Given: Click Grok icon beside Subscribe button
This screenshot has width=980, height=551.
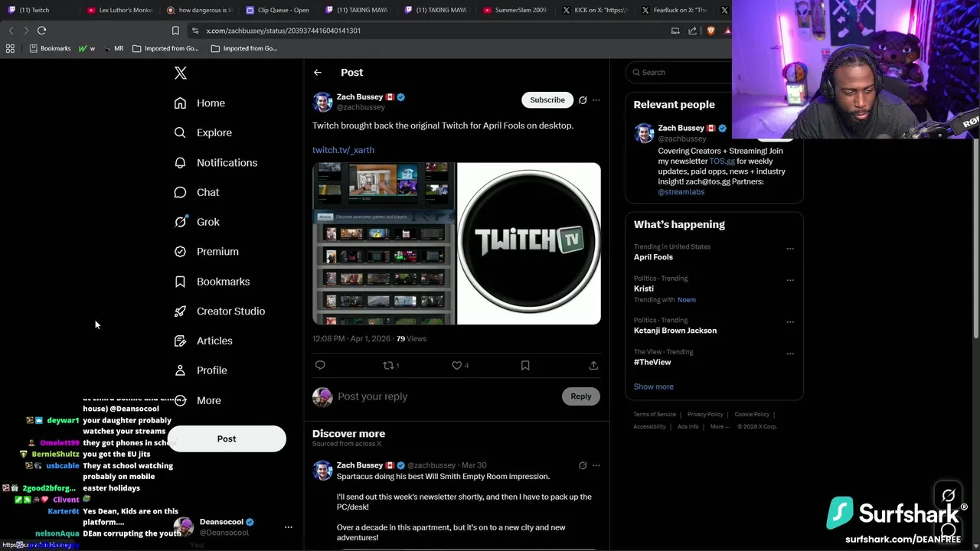Looking at the screenshot, I should click(x=583, y=100).
